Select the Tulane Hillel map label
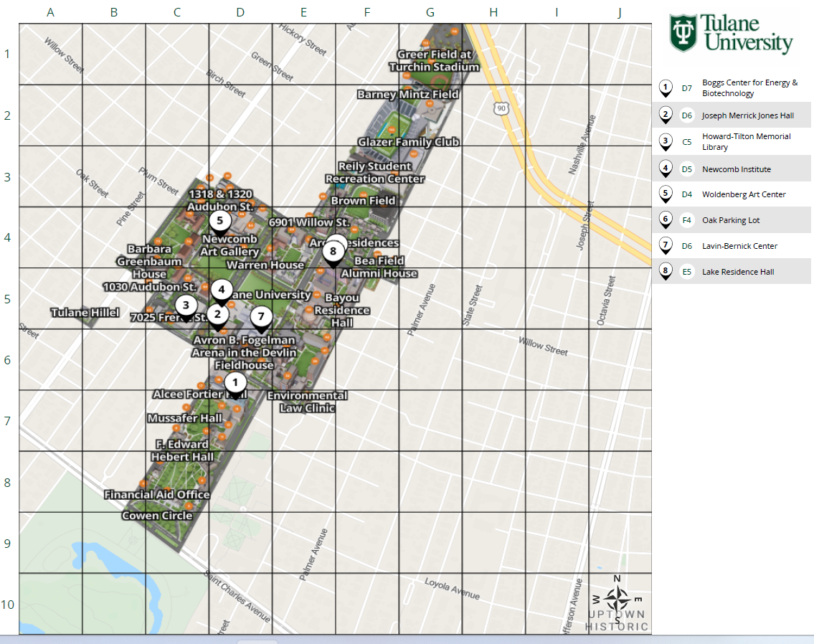The width and height of the screenshot is (814, 644). [x=85, y=313]
